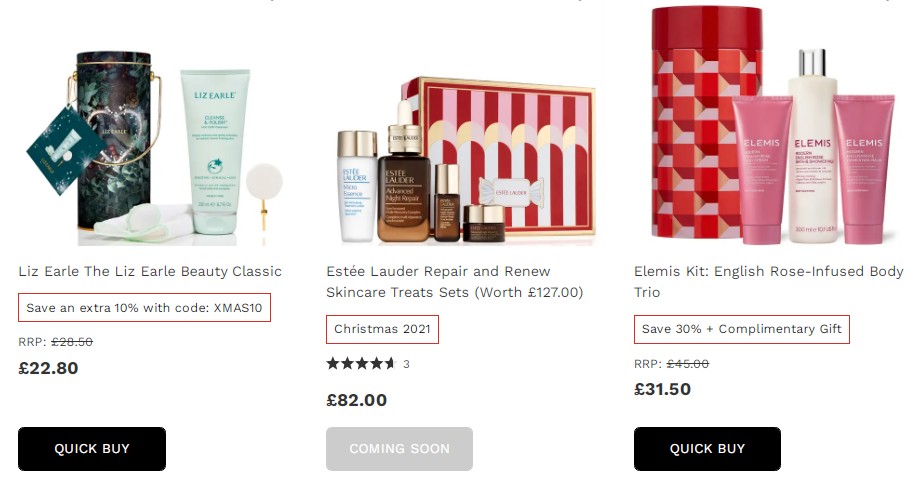Click the review count 3 next to stars
913x503 pixels.
tap(406, 364)
